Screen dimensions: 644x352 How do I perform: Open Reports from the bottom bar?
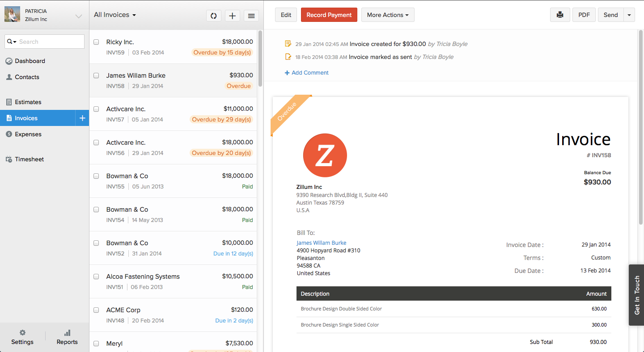[67, 337]
